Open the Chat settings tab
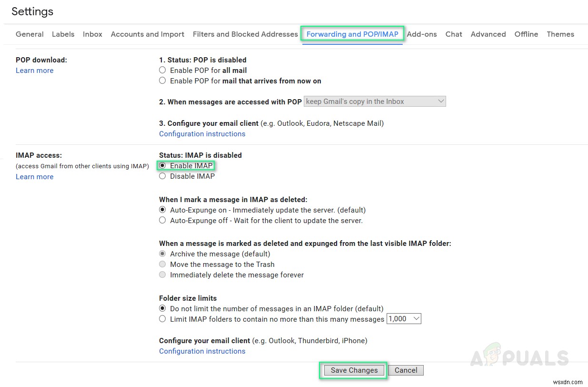This screenshot has width=588, height=387. point(453,34)
